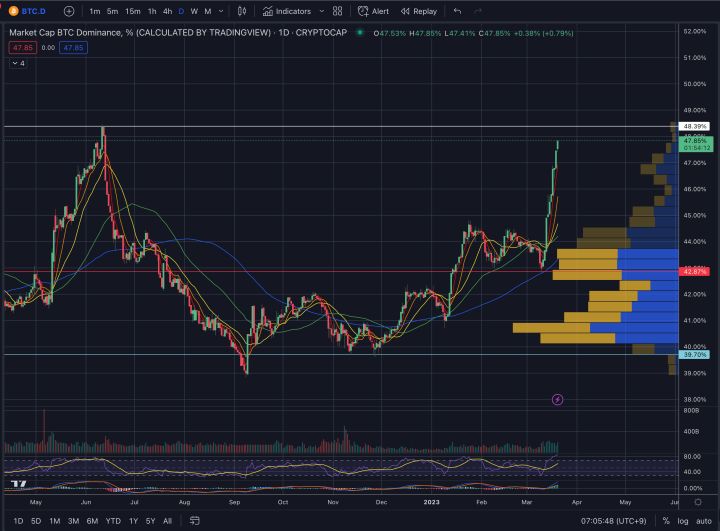The height and width of the screenshot is (531, 720).
Task: Set range to 5Y
Action: pos(151,521)
